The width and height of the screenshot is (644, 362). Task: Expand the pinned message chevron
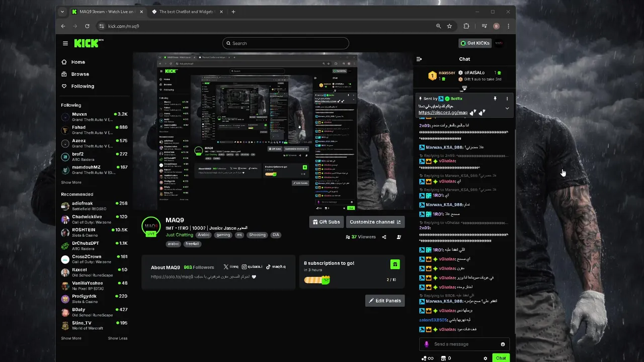507,109
